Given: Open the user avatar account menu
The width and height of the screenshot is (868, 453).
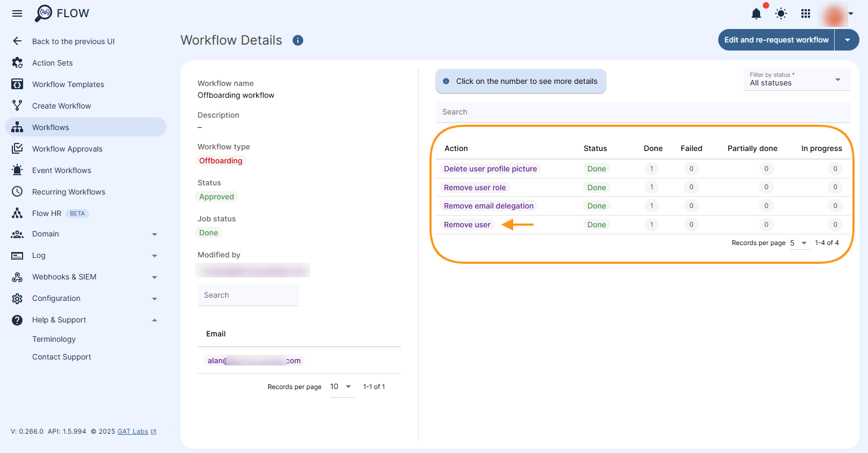Looking at the screenshot, I should coord(836,15).
